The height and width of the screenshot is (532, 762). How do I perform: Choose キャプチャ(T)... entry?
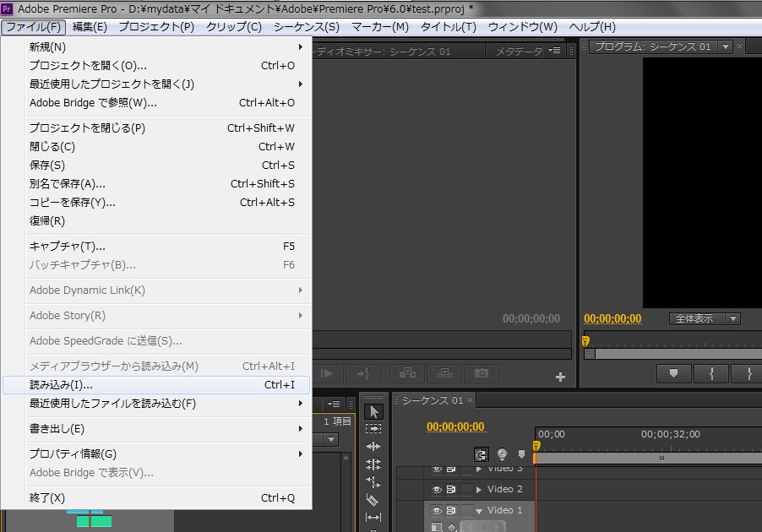[156, 247]
